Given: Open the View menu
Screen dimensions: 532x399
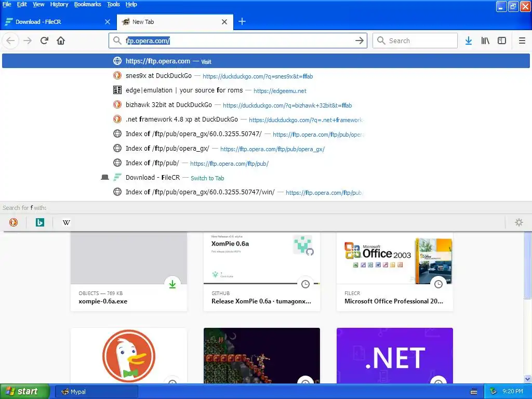Looking at the screenshot, I should (38, 4).
